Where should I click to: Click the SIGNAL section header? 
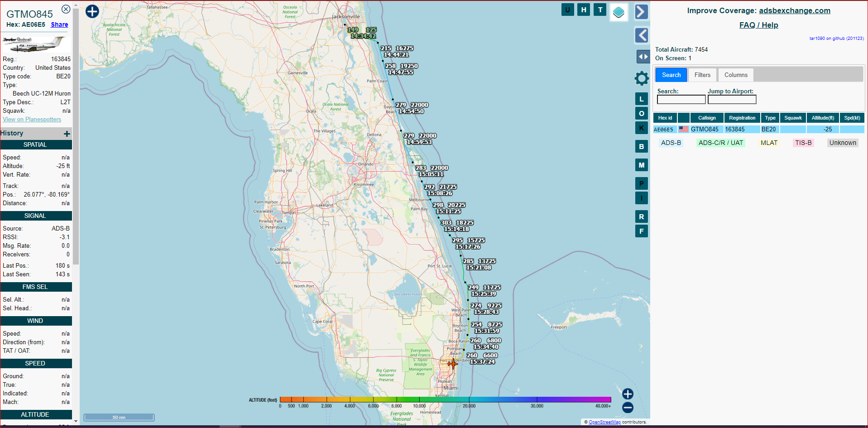(x=36, y=216)
